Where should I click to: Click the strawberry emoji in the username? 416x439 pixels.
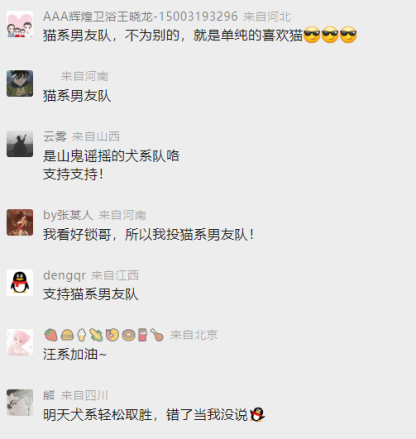click(x=51, y=335)
